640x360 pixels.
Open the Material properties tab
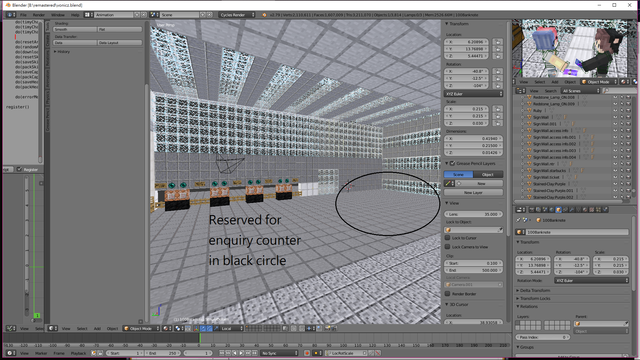(585, 210)
